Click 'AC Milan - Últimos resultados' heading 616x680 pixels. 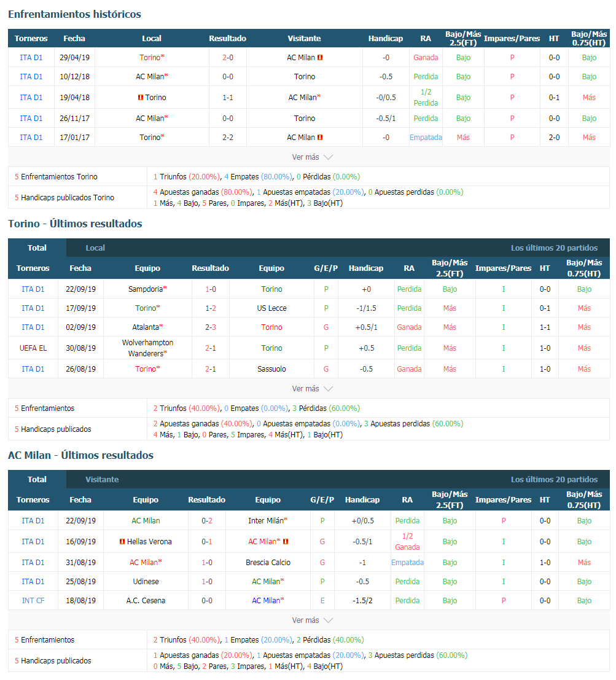[80, 455]
